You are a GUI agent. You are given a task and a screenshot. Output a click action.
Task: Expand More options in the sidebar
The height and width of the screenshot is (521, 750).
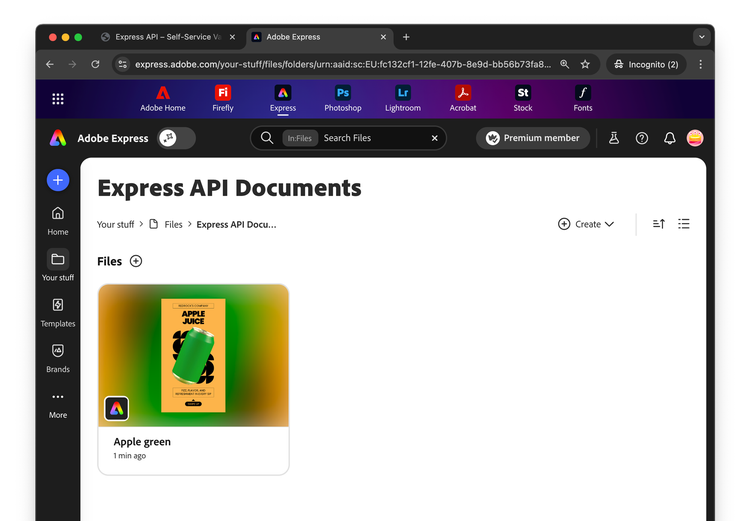[58, 405]
